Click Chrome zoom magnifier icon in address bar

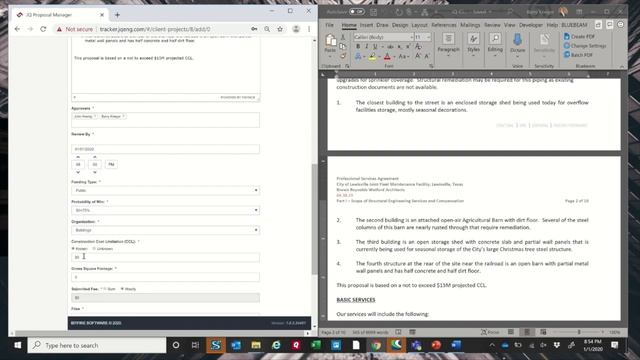coord(267,29)
